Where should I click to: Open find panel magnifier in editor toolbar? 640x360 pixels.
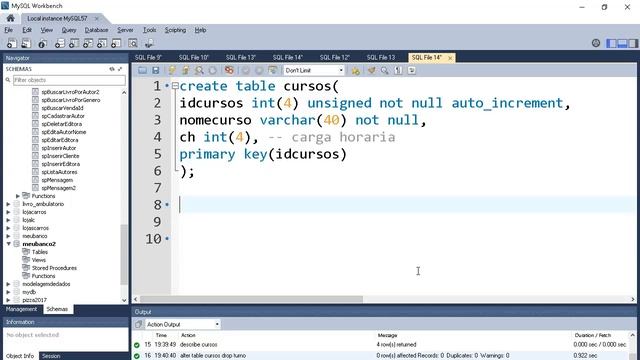pos(384,70)
